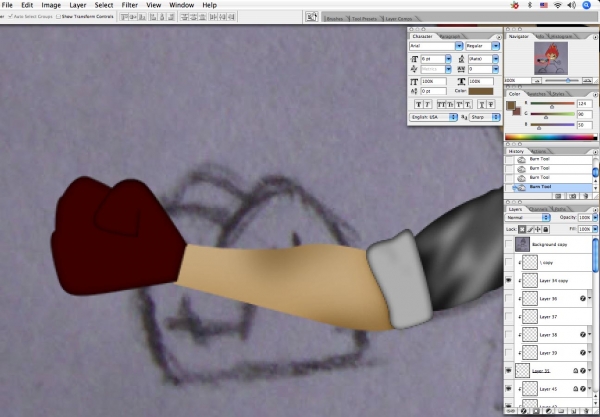Create new document from current state icon

[x=558, y=196]
